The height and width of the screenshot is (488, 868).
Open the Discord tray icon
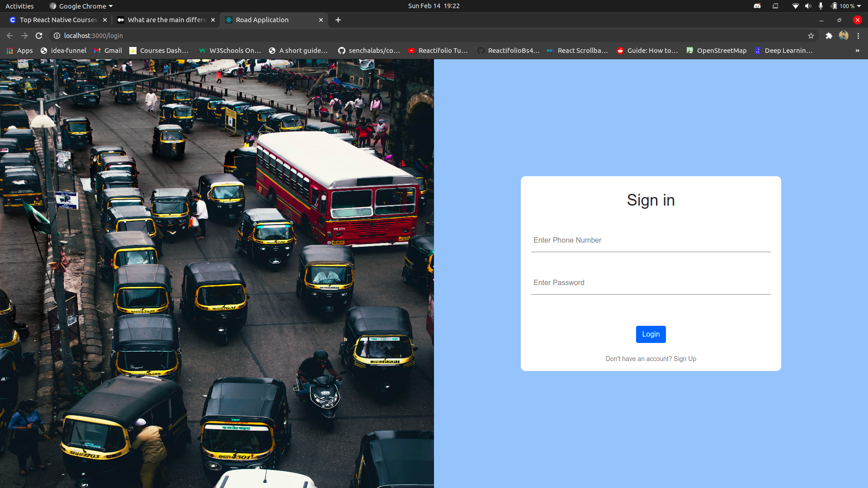point(757,6)
